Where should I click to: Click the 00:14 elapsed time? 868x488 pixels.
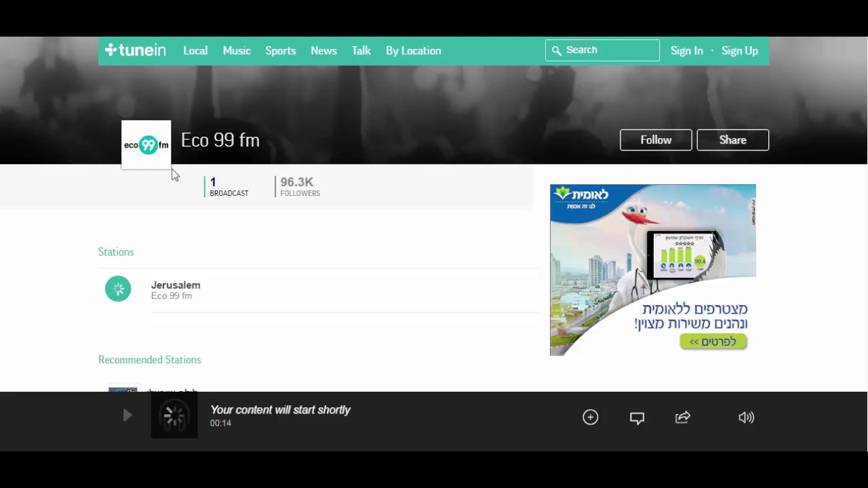pyautogui.click(x=220, y=423)
